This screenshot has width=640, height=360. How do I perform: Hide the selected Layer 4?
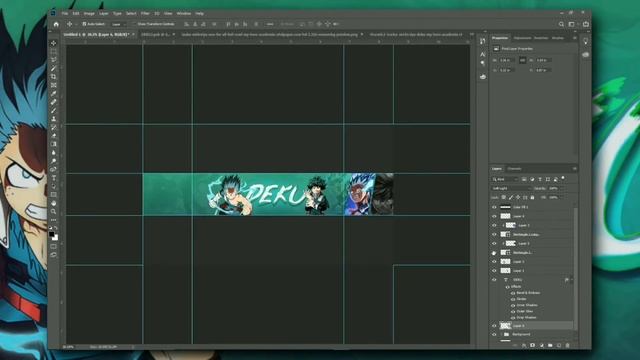[494, 326]
